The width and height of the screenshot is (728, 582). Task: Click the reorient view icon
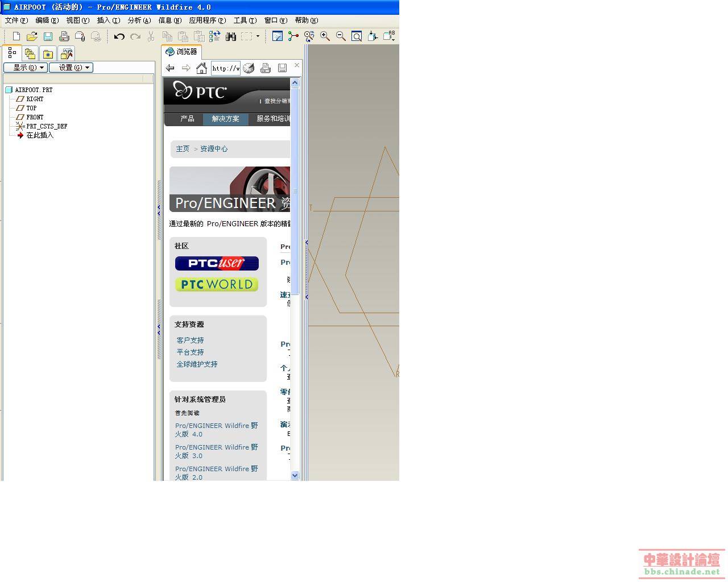[x=373, y=36]
